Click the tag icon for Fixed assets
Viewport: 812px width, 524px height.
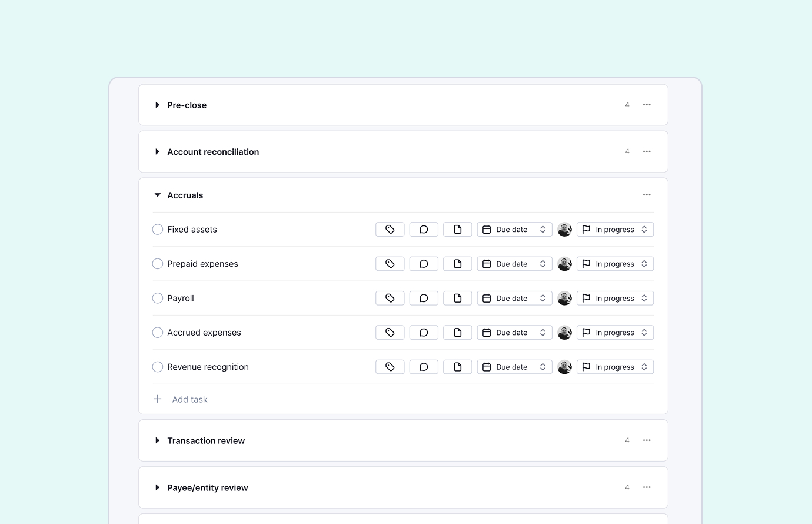(390, 230)
